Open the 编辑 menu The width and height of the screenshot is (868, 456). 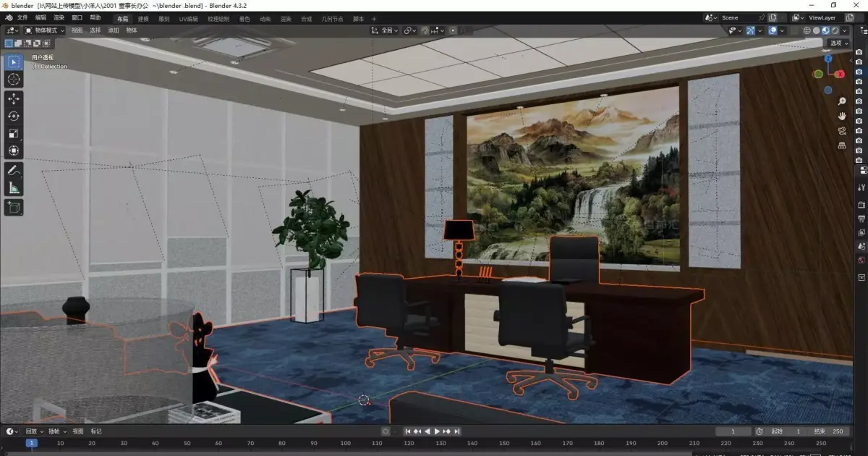(41, 18)
